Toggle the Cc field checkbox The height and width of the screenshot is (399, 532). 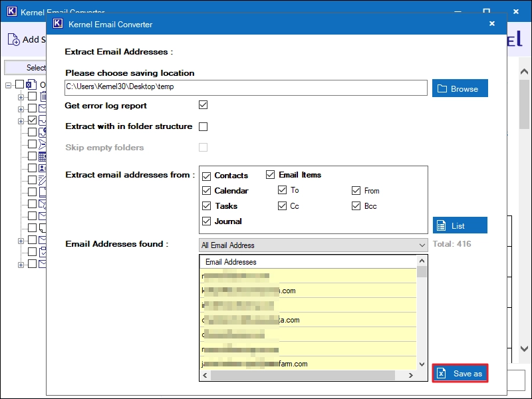282,205
